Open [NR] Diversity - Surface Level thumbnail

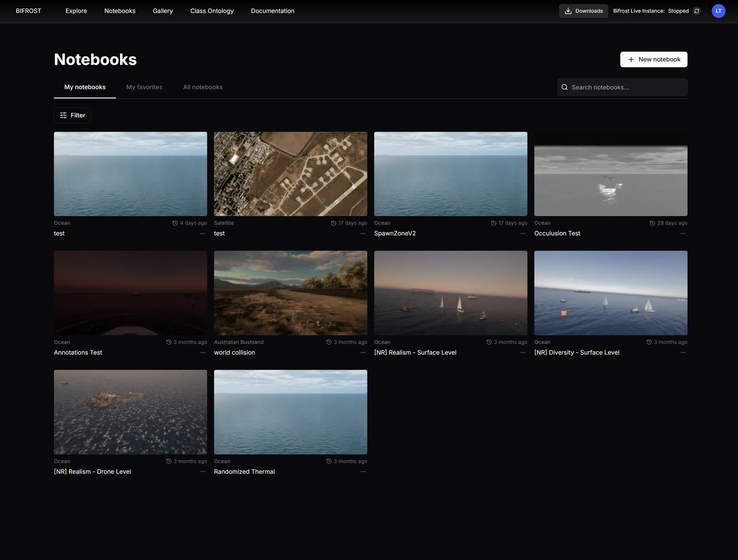(611, 293)
